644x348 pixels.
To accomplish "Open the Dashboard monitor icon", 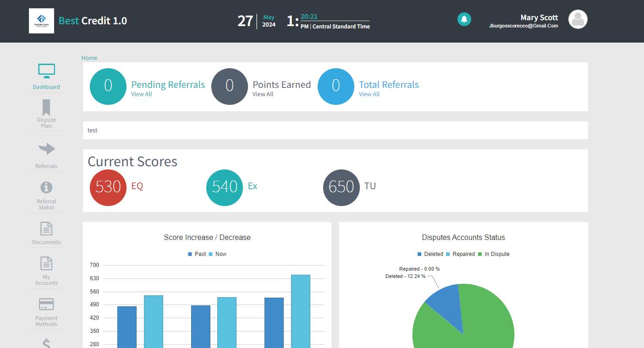I will click(46, 71).
